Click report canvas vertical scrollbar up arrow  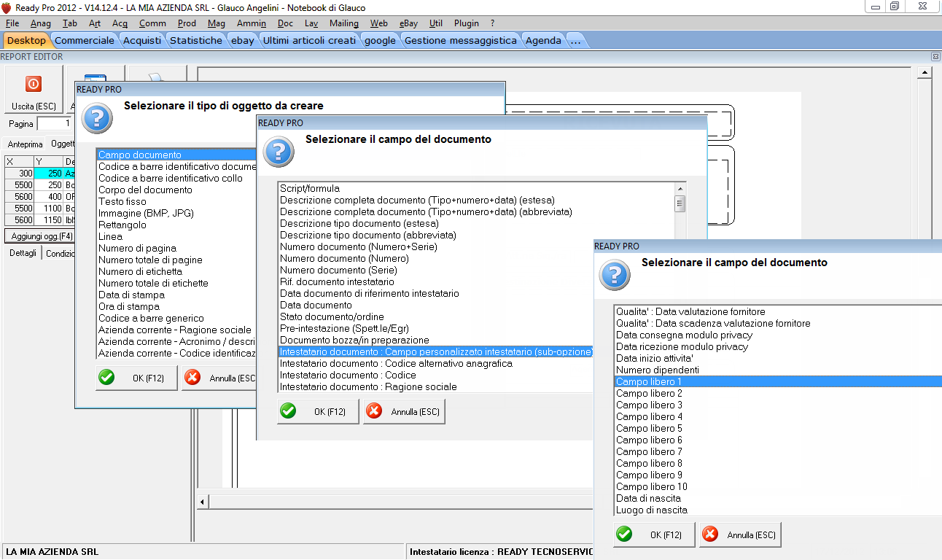pyautogui.click(x=924, y=73)
